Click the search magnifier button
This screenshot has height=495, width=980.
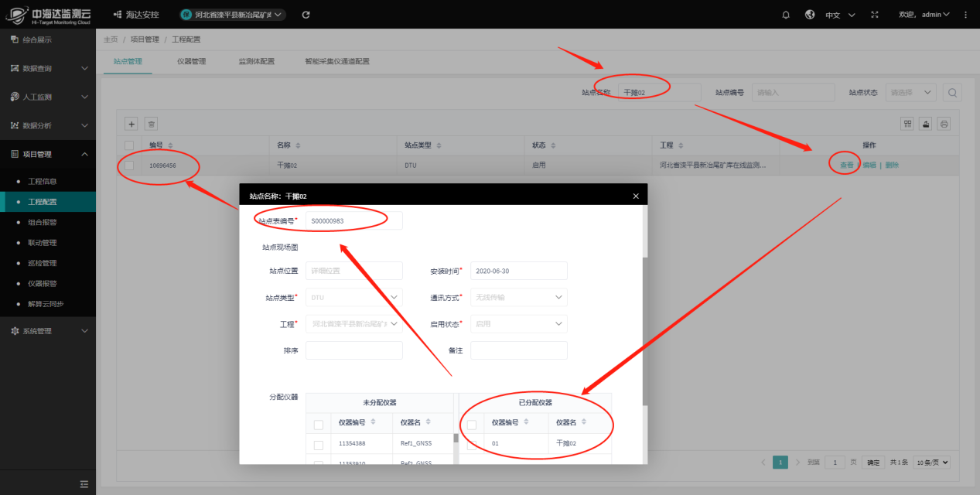tap(953, 93)
